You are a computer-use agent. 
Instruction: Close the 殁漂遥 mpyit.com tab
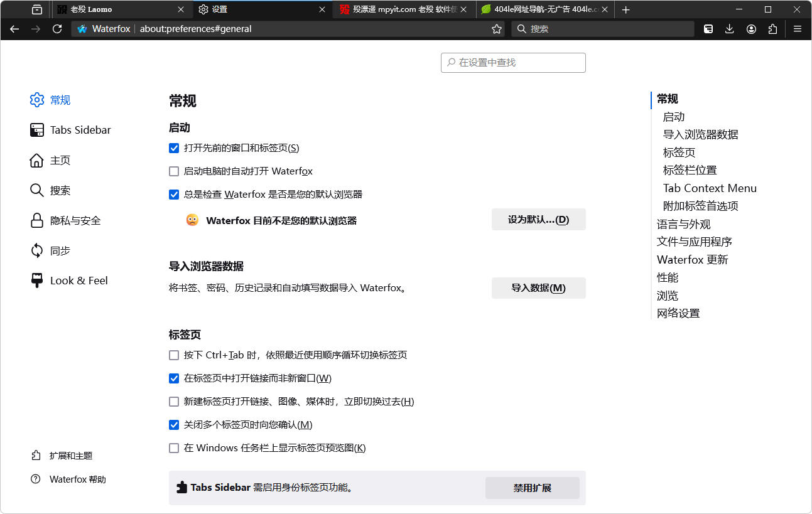pos(464,9)
